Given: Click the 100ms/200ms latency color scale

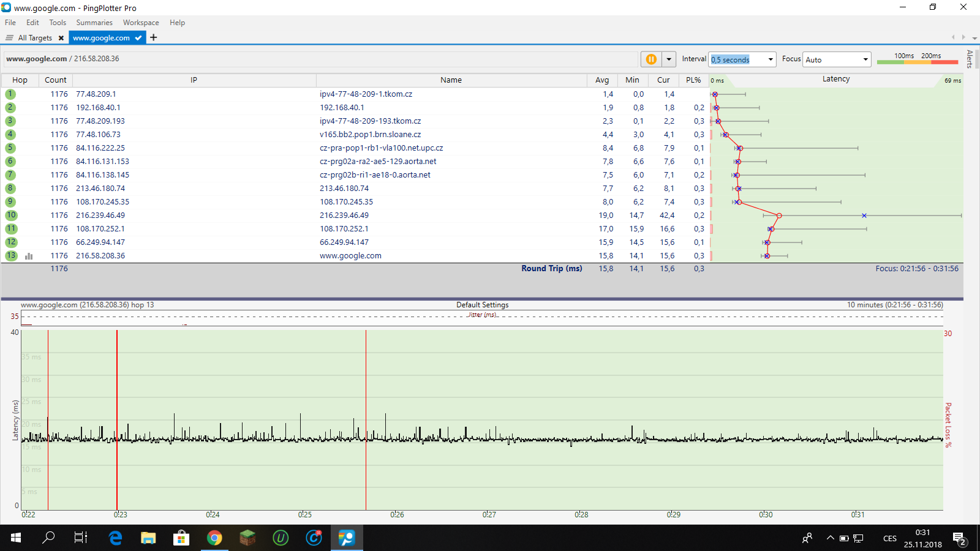Looking at the screenshot, I should pyautogui.click(x=917, y=59).
